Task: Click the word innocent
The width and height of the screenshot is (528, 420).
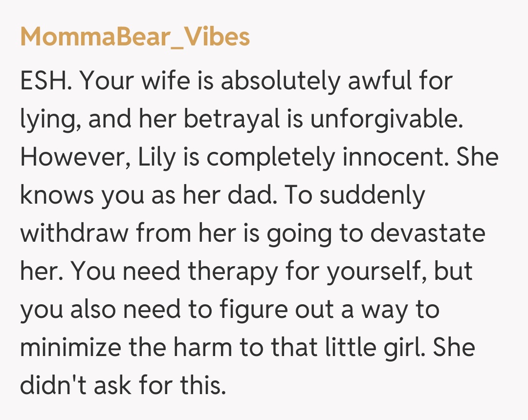Action: tap(374, 158)
